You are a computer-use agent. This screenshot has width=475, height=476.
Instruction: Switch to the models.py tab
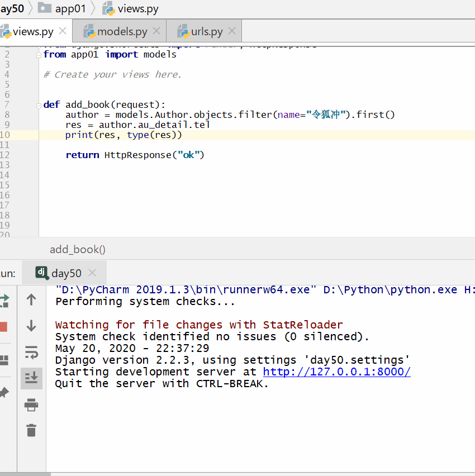pos(116,32)
